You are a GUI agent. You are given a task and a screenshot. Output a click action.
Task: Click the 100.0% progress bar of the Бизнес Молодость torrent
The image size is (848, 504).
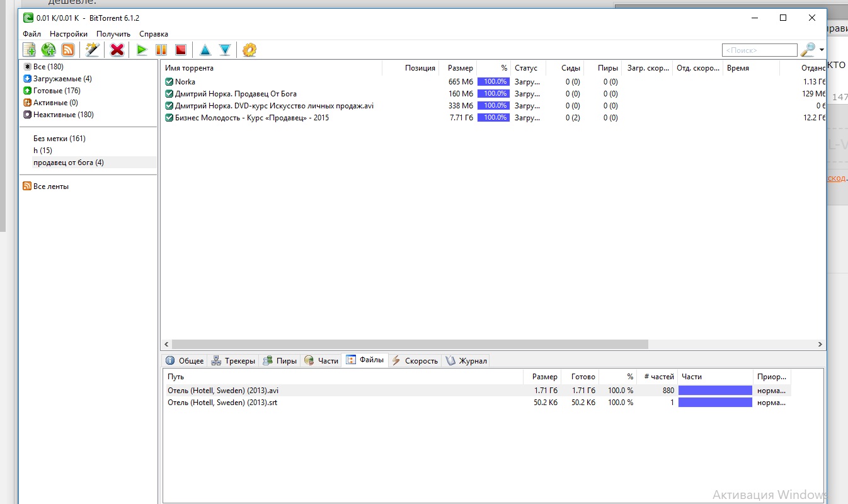[493, 118]
